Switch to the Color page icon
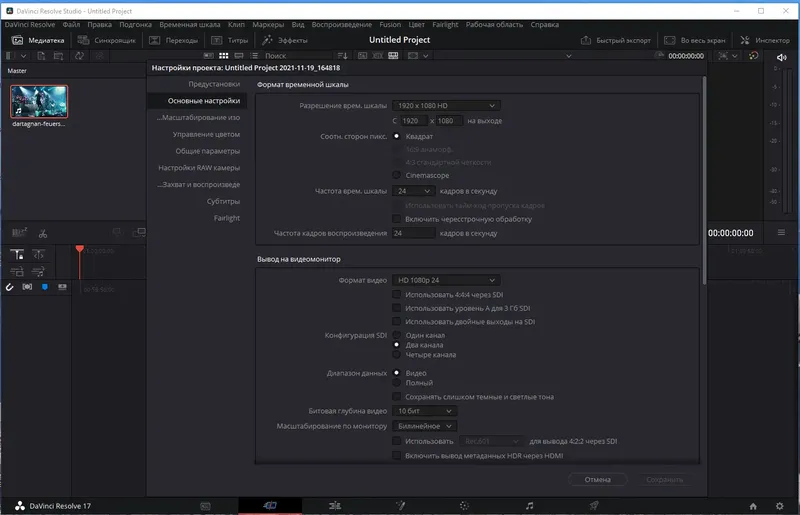The height and width of the screenshot is (515, 800). [464, 506]
